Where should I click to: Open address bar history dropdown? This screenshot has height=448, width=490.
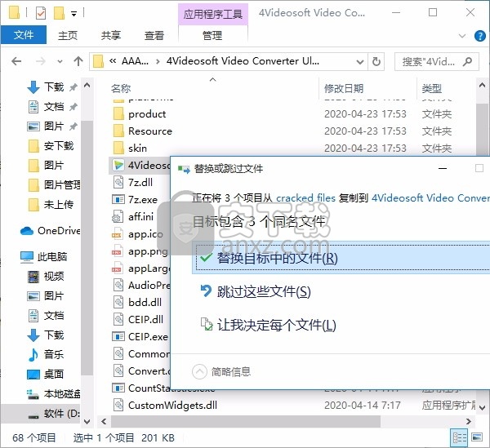(x=360, y=62)
